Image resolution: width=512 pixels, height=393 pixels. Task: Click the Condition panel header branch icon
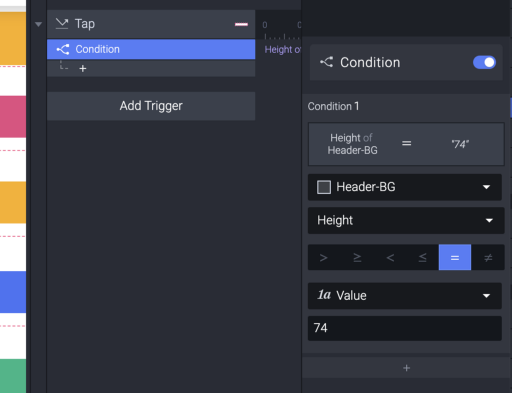click(x=326, y=62)
